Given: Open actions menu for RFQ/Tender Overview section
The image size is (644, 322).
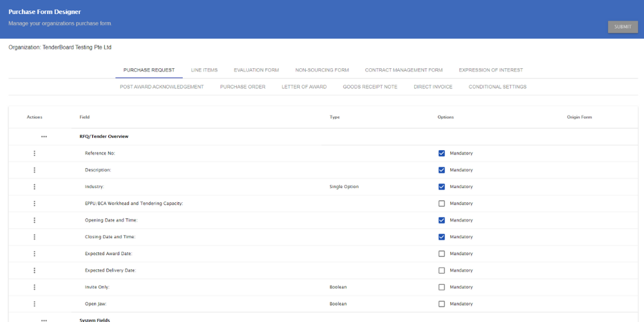Looking at the screenshot, I should point(44,137).
